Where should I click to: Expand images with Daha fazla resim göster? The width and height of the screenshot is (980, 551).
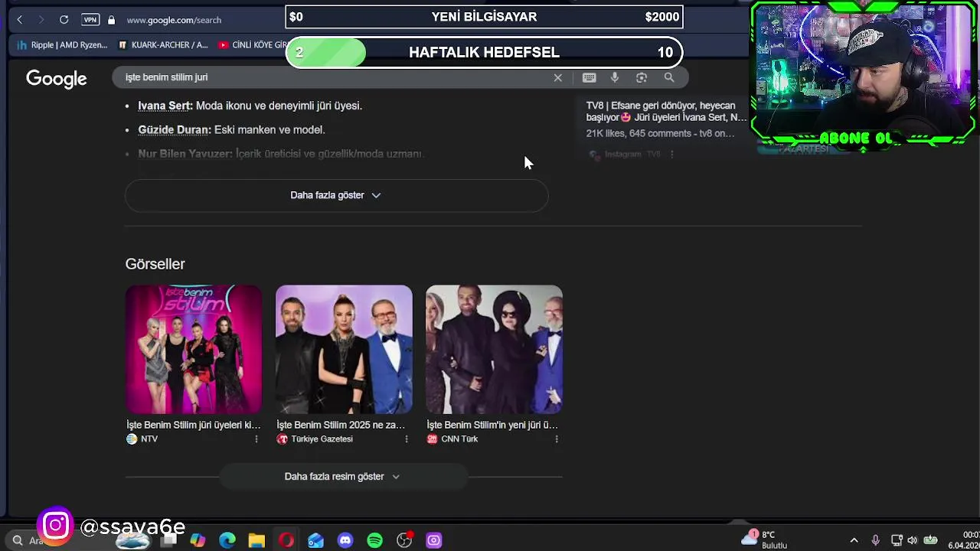(342, 476)
